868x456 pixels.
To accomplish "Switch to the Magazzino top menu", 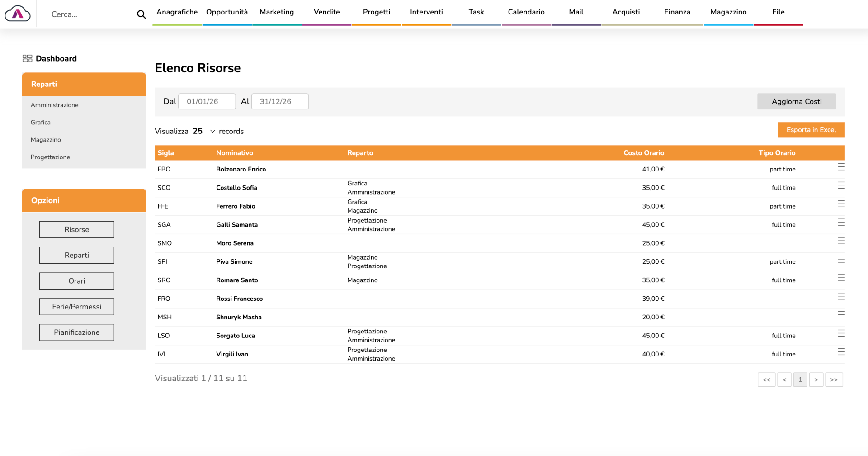I will [x=728, y=12].
